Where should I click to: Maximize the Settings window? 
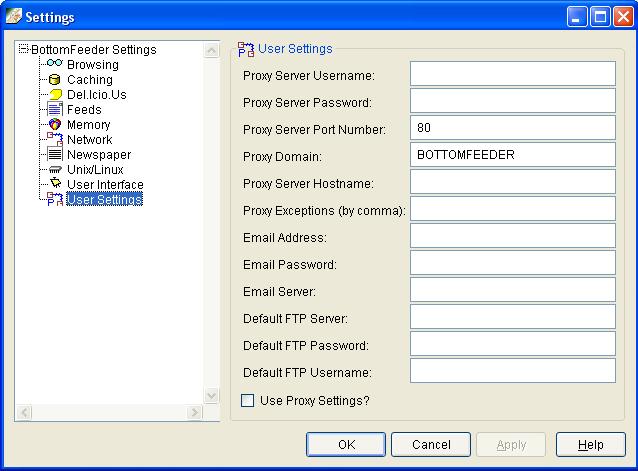click(x=600, y=17)
